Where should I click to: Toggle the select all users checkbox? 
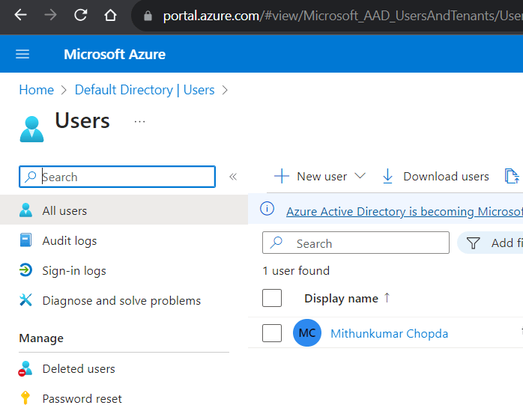(x=272, y=298)
